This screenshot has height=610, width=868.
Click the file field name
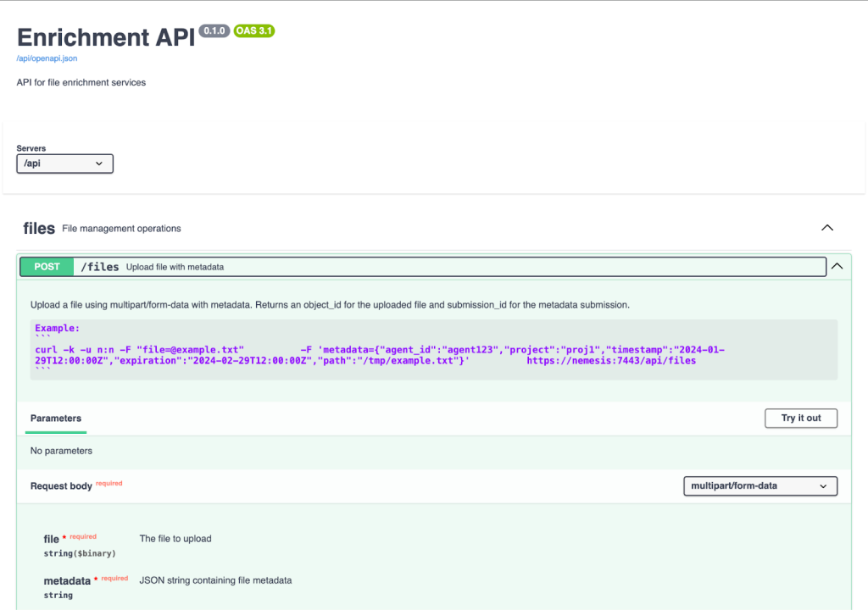(51, 539)
